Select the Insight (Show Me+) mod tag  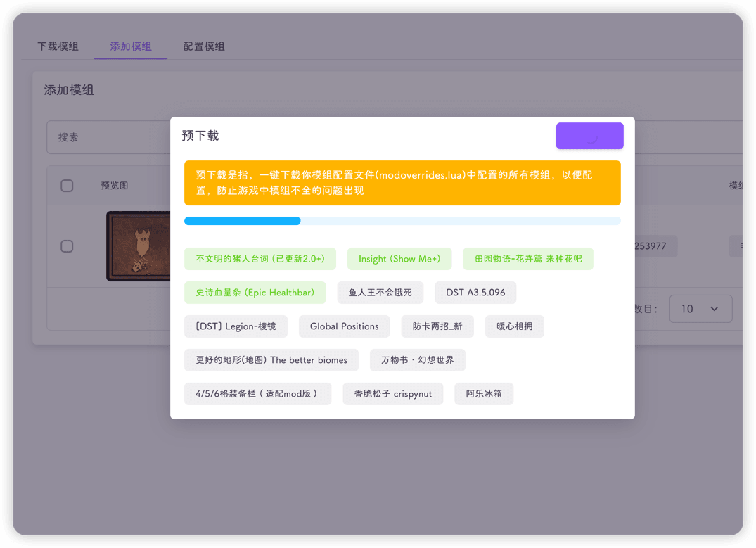[399, 259]
